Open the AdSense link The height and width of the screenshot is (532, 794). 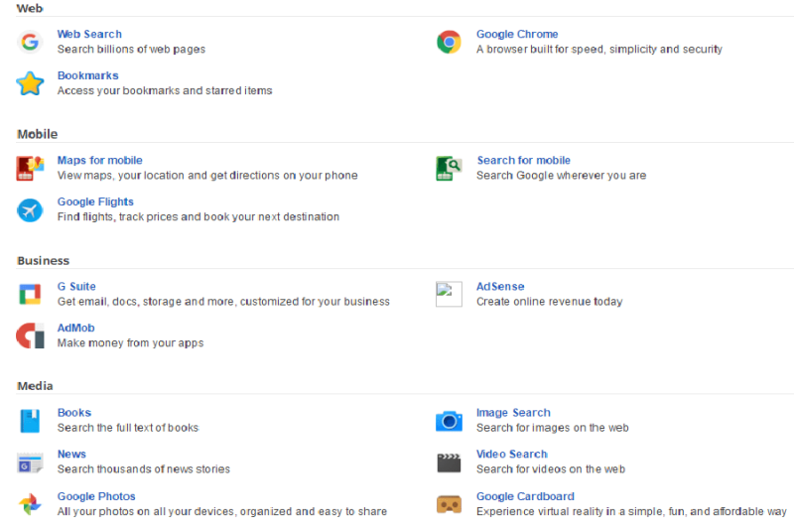tap(500, 286)
